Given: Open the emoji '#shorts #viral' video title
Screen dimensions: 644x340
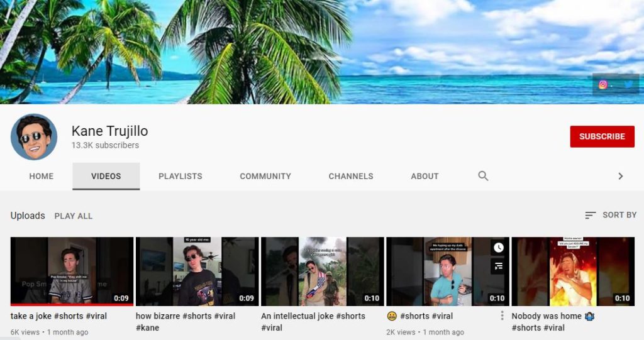Looking at the screenshot, I should [x=419, y=316].
